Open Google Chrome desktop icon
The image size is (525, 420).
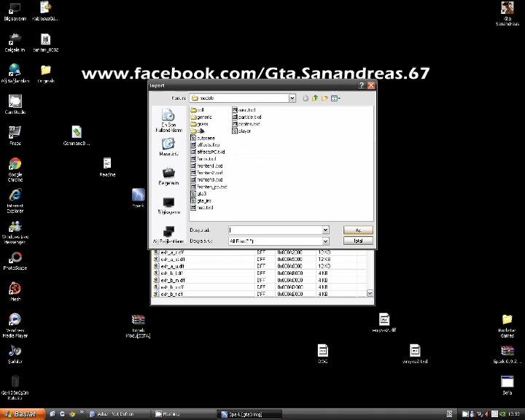(15, 169)
